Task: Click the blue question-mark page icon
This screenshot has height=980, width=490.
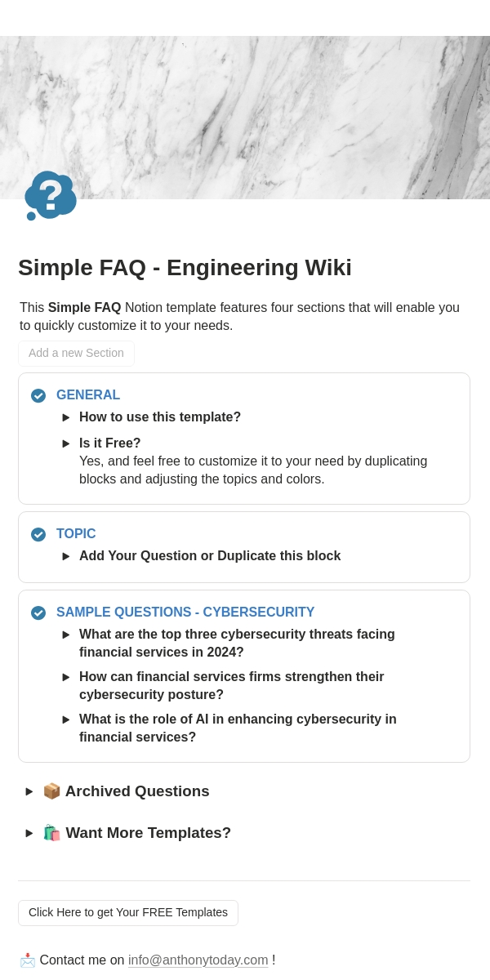Action: pos(51,196)
